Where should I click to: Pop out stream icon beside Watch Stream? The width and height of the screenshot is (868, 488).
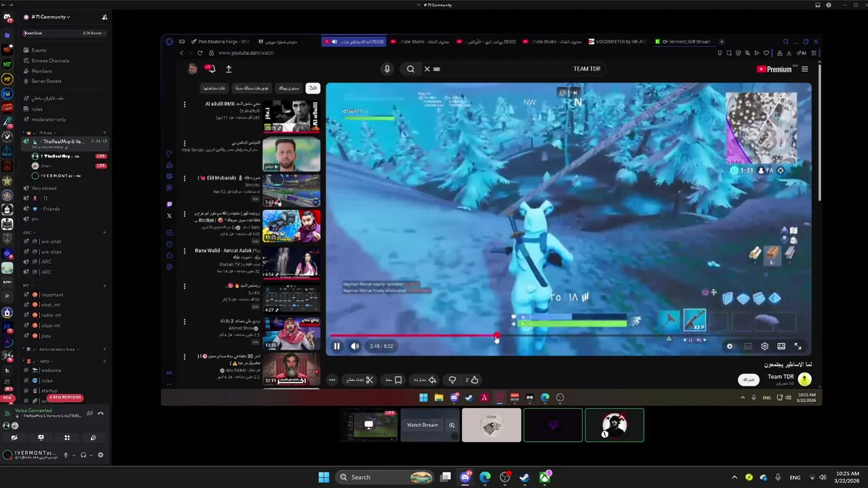[452, 425]
